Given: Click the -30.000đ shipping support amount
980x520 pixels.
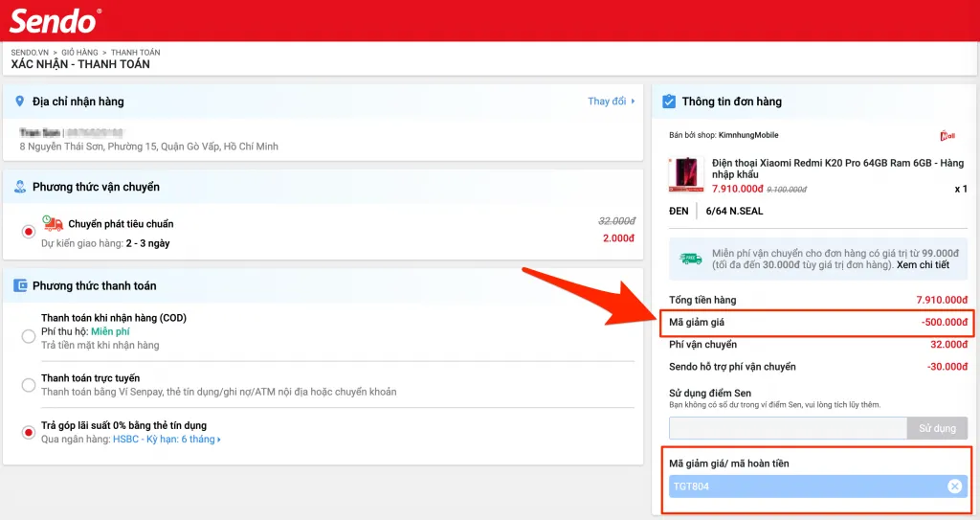Looking at the screenshot, I should point(947,367).
